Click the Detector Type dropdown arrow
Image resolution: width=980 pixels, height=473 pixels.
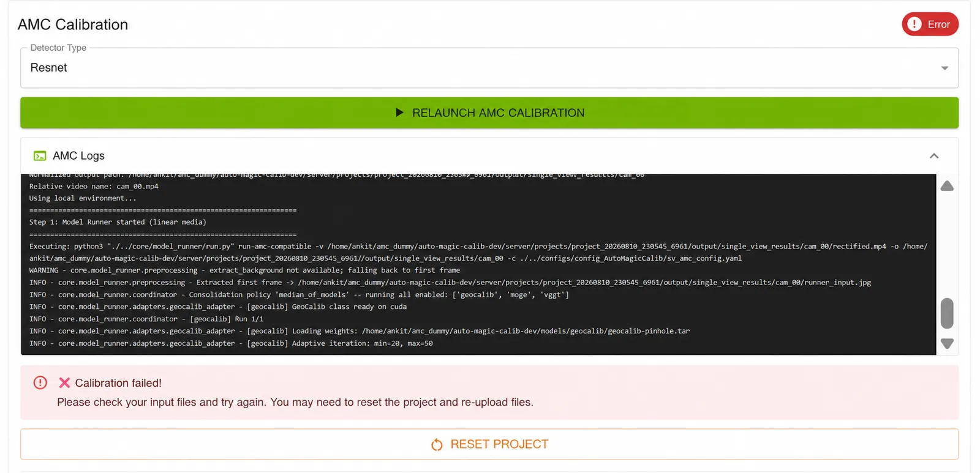click(944, 68)
